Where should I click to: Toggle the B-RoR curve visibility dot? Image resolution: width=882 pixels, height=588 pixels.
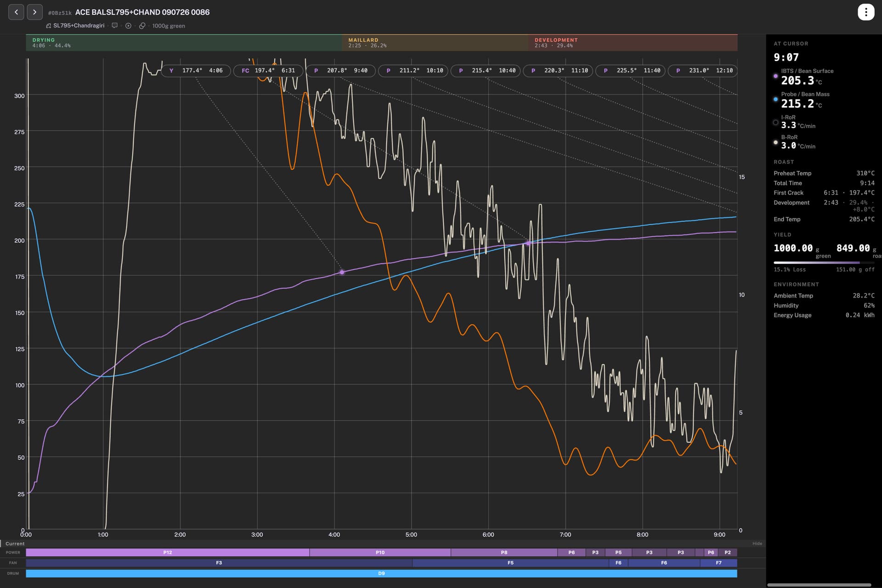(x=775, y=142)
